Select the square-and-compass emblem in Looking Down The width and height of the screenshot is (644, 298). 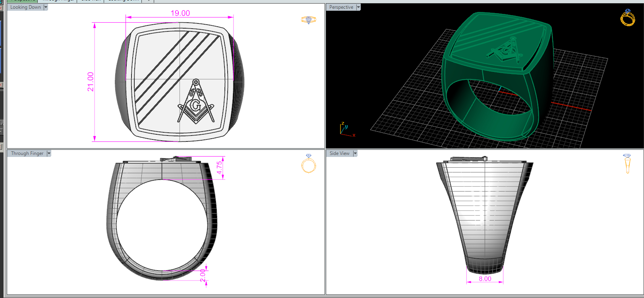195,101
